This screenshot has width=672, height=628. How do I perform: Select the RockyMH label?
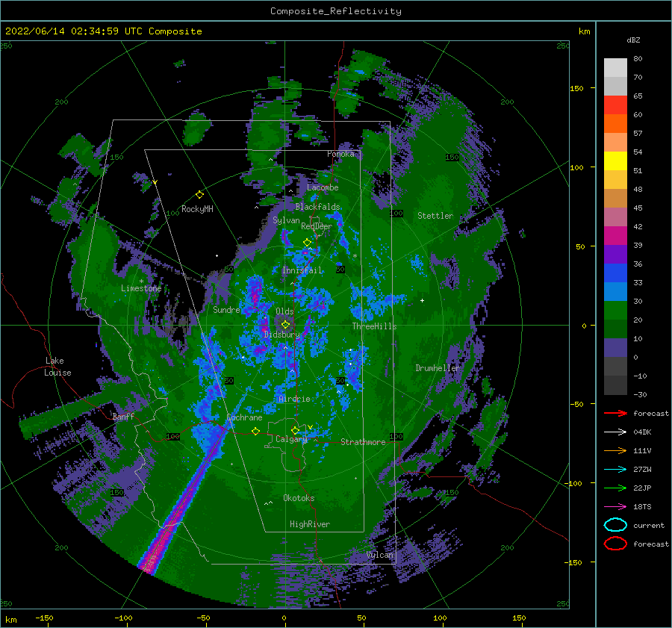(x=197, y=209)
